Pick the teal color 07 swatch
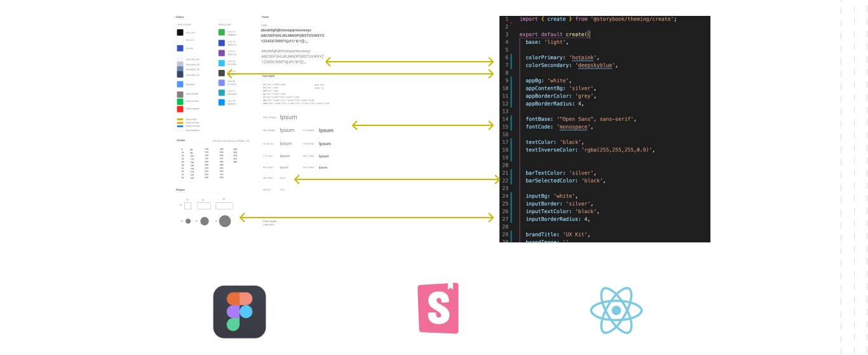The image size is (868, 355). (221, 92)
